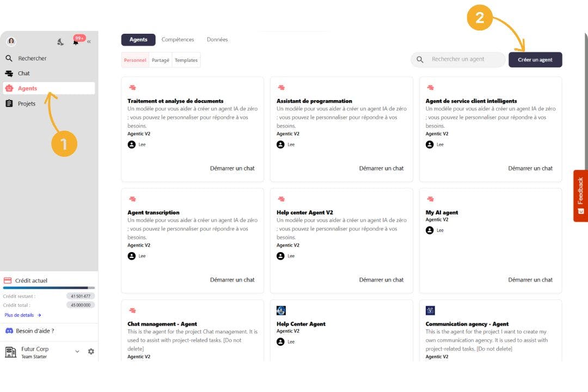Switch to the Compétences tab

click(177, 40)
